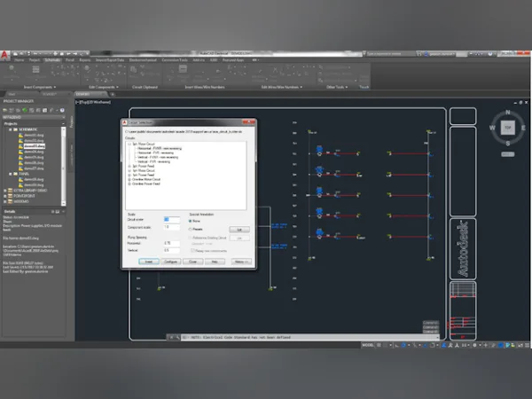Toggle MODEL space button in status bar
The image size is (532, 399).
(x=368, y=345)
